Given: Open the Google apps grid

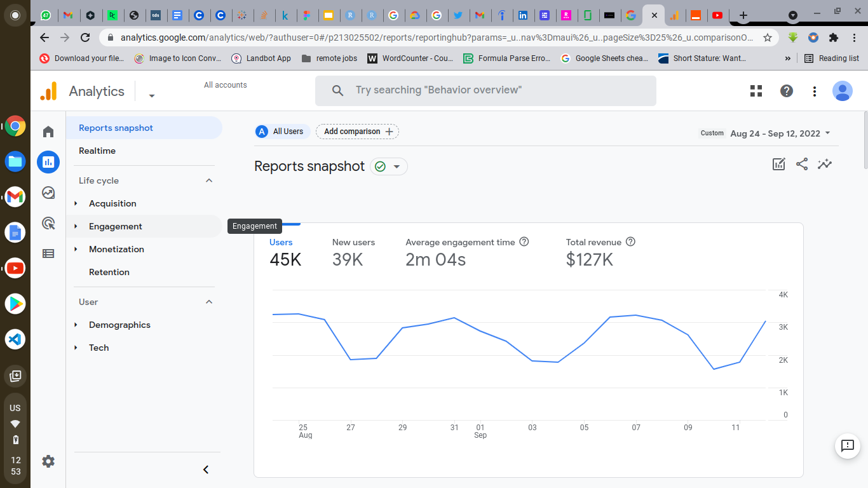Looking at the screenshot, I should click(756, 91).
